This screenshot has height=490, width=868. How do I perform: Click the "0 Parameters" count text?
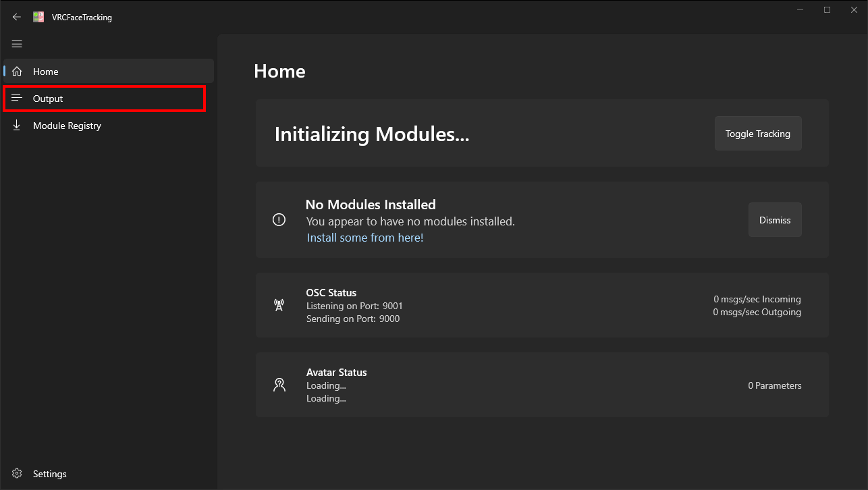[x=774, y=386]
